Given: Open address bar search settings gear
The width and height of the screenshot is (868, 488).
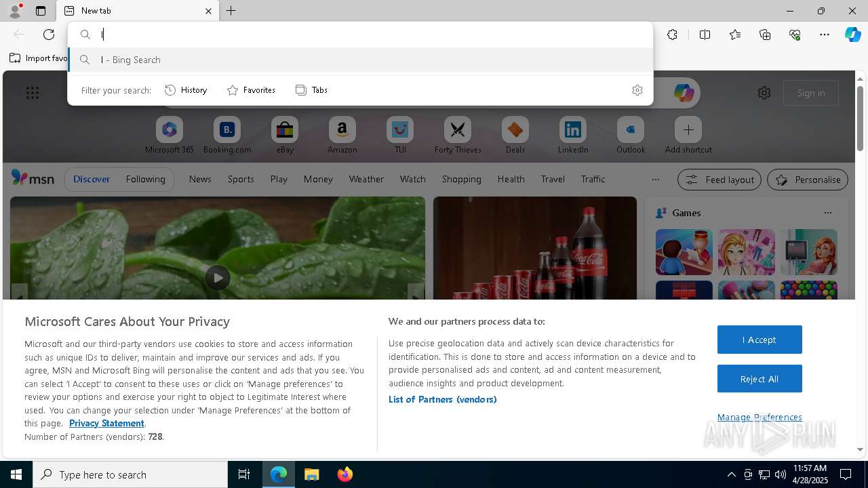Looking at the screenshot, I should pos(637,90).
